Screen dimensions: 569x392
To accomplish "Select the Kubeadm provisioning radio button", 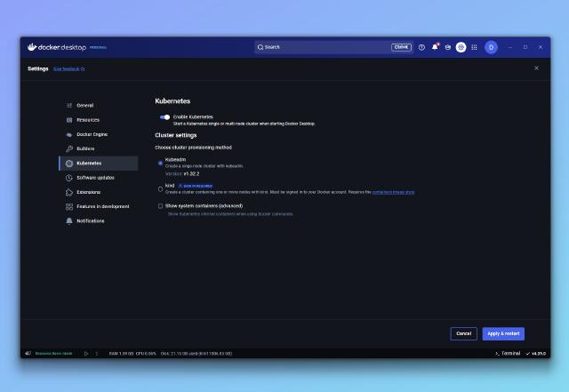I will pos(160,164).
